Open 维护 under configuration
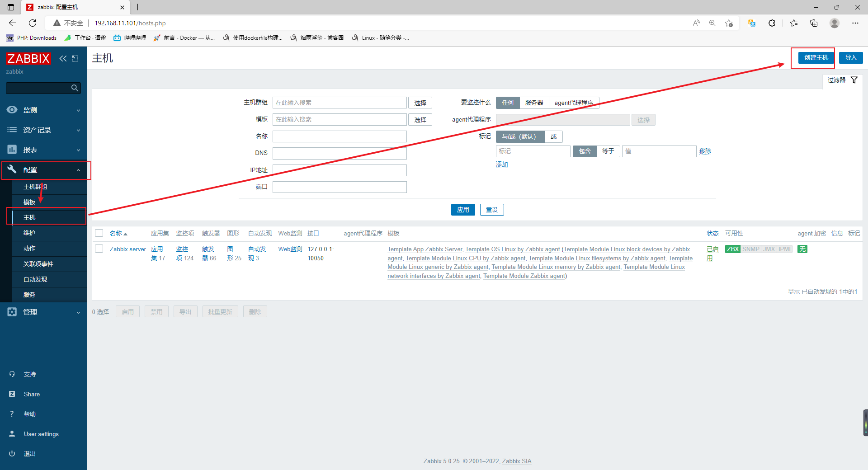The height and width of the screenshot is (470, 868). click(49, 233)
